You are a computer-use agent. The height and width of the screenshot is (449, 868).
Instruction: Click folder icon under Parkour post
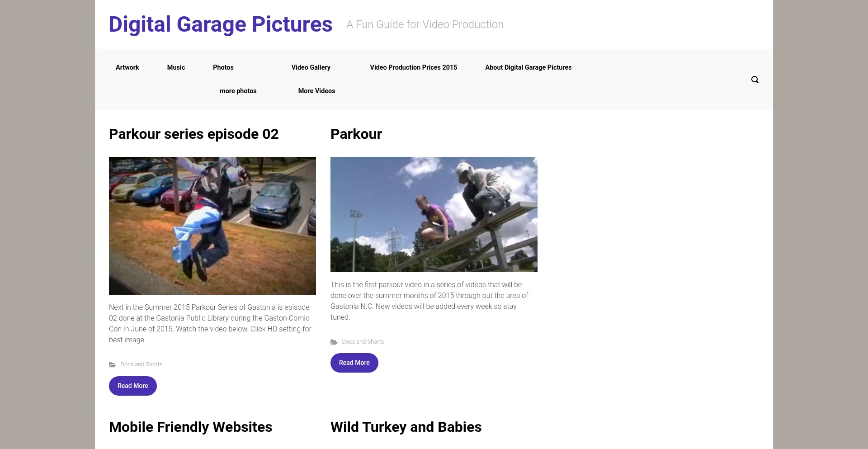click(334, 342)
